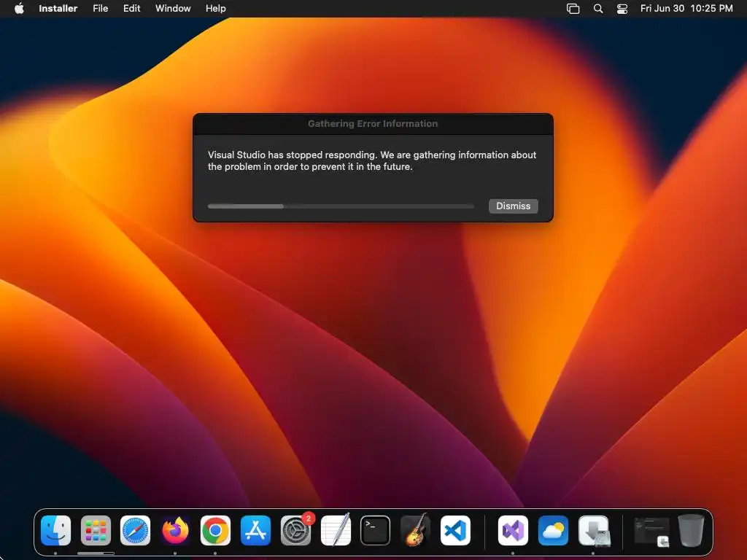
Task: Open the Weather app from the Dock
Action: (x=553, y=531)
